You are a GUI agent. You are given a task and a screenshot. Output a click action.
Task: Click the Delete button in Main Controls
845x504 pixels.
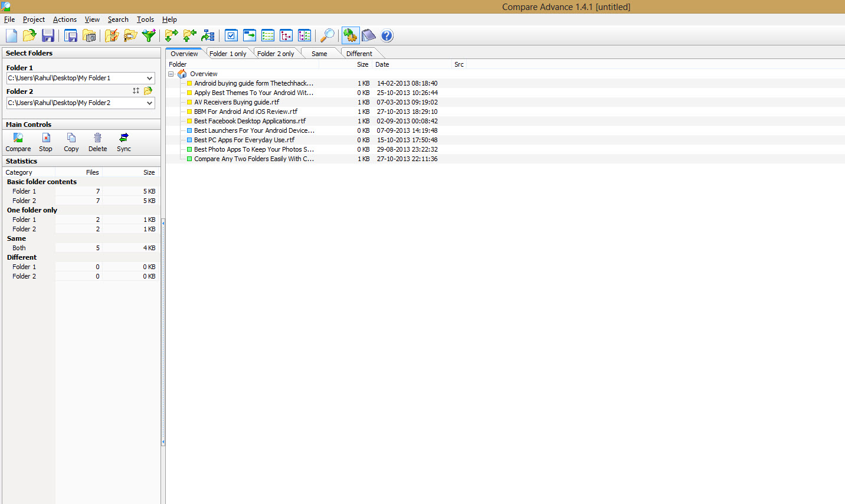coord(98,143)
